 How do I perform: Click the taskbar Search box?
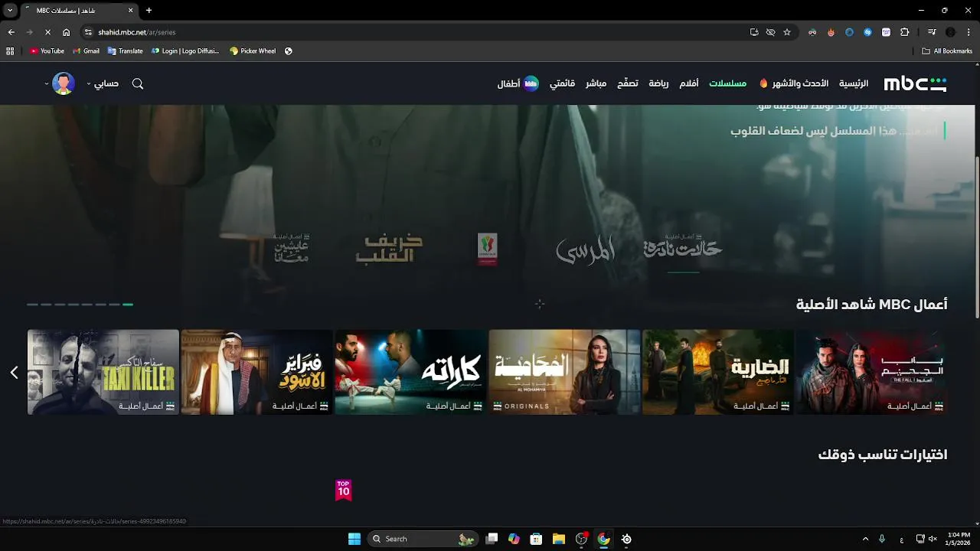pyautogui.click(x=423, y=539)
